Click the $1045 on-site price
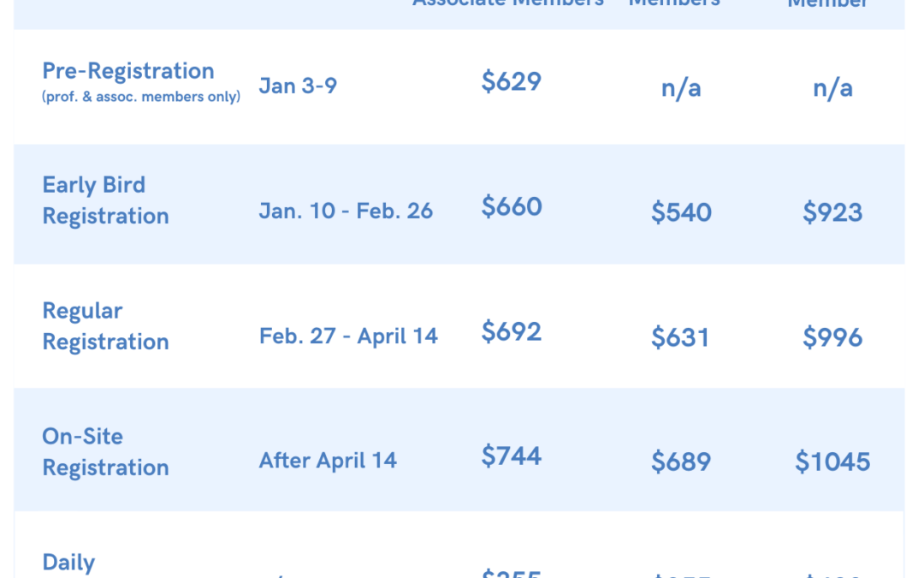Image resolution: width=924 pixels, height=578 pixels. pos(832,462)
